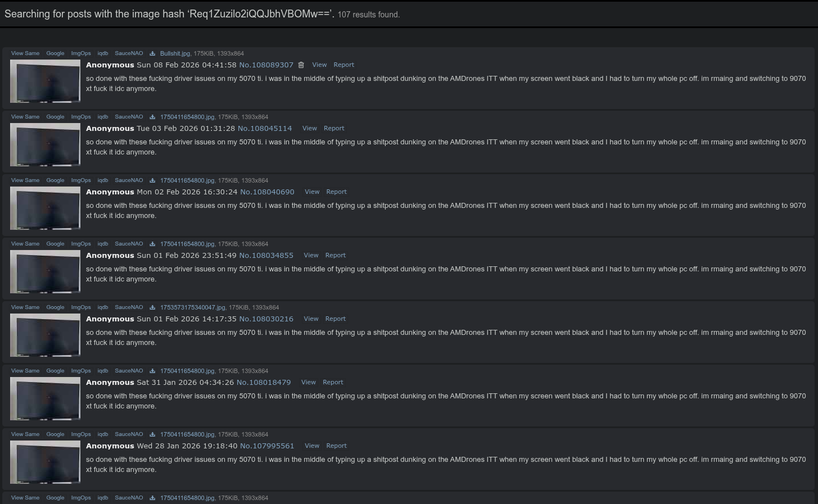Open thumbnail of post No.108045114
Image resolution: width=818 pixels, height=504 pixels.
pyautogui.click(x=45, y=144)
